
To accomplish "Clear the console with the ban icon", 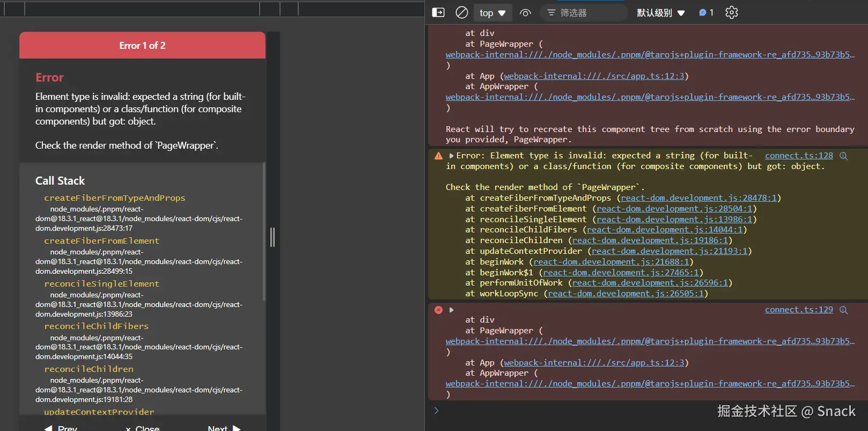I will click(x=461, y=12).
